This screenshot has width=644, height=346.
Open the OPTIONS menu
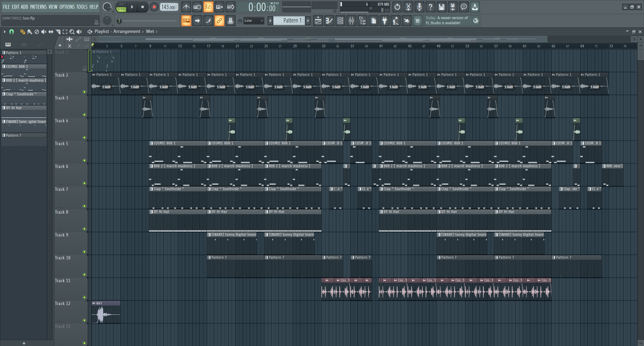[67, 7]
